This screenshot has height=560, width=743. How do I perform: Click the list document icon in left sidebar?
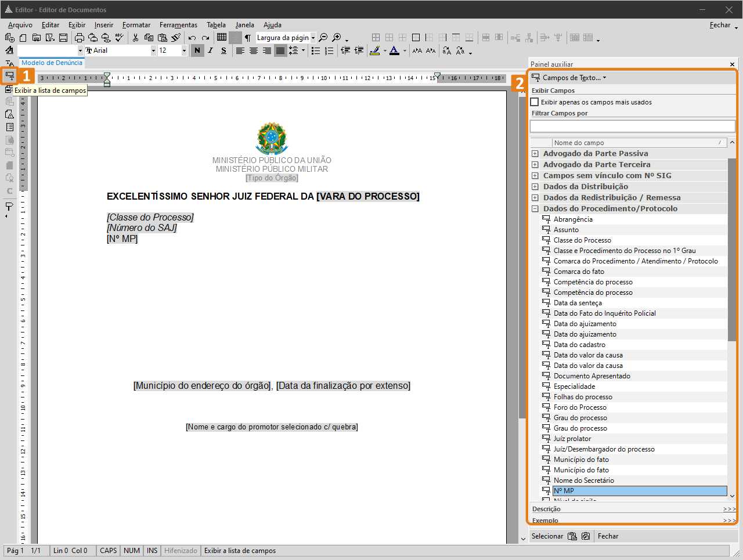pyautogui.click(x=9, y=127)
